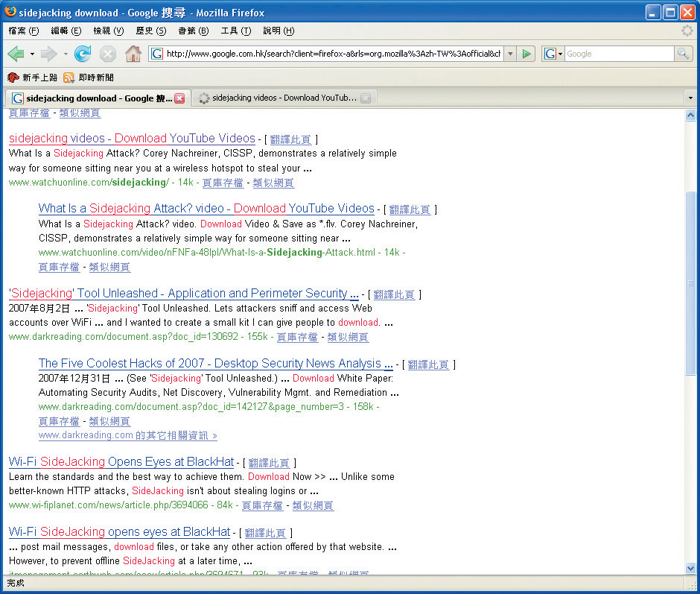Open lowercase 'Wi-Fi SideJacking opens eyes at BlackHat' result
The height and width of the screenshot is (594, 700).
tap(120, 532)
